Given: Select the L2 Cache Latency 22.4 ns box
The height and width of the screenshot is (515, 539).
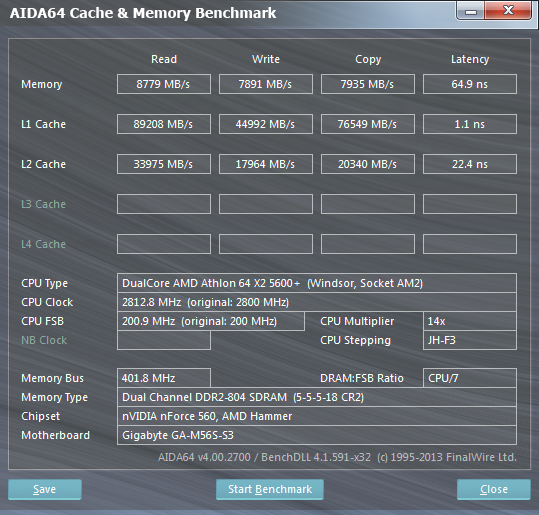Looking at the screenshot, I should coord(470,164).
